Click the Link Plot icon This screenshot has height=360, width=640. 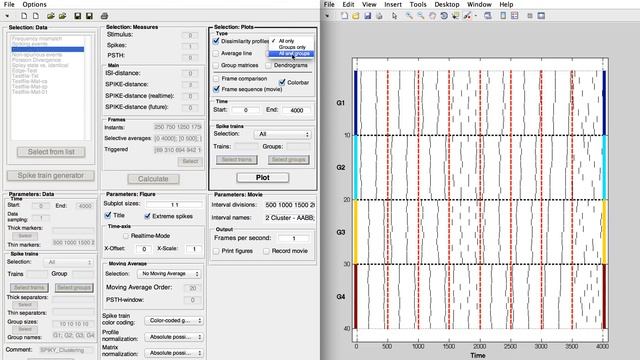coord(488,16)
